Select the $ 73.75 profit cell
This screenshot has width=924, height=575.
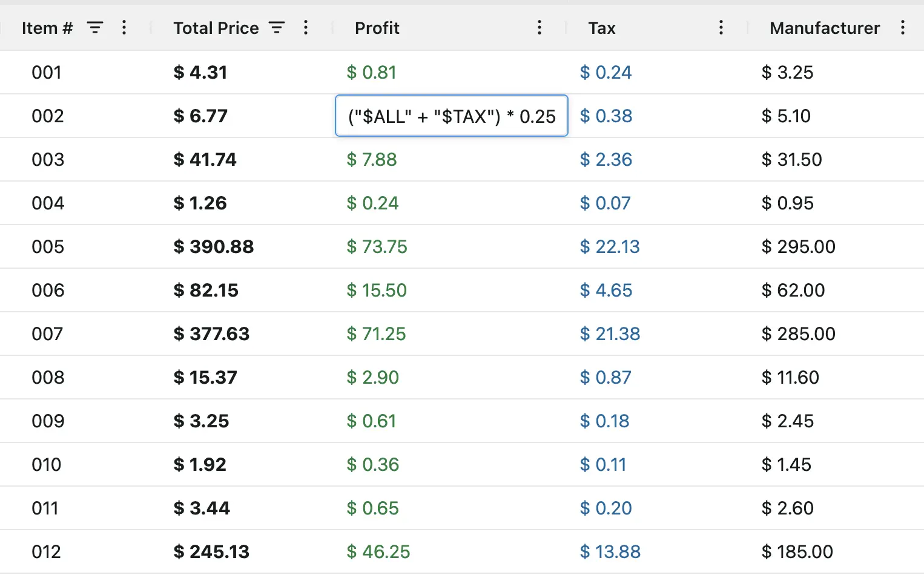377,247
